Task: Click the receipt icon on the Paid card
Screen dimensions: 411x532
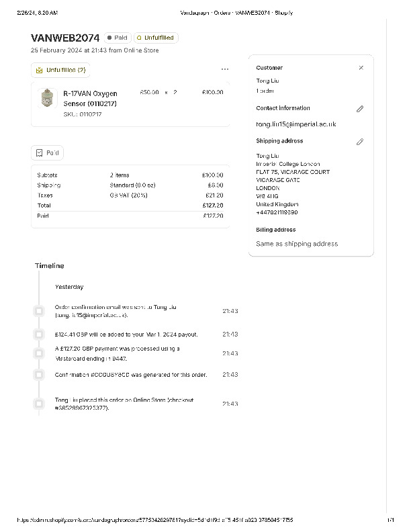Action: click(39, 153)
